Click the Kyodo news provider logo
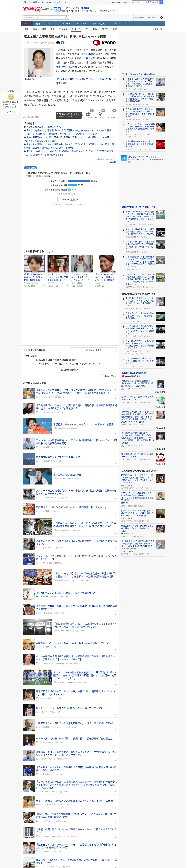186x868 pixels. pos(104,43)
